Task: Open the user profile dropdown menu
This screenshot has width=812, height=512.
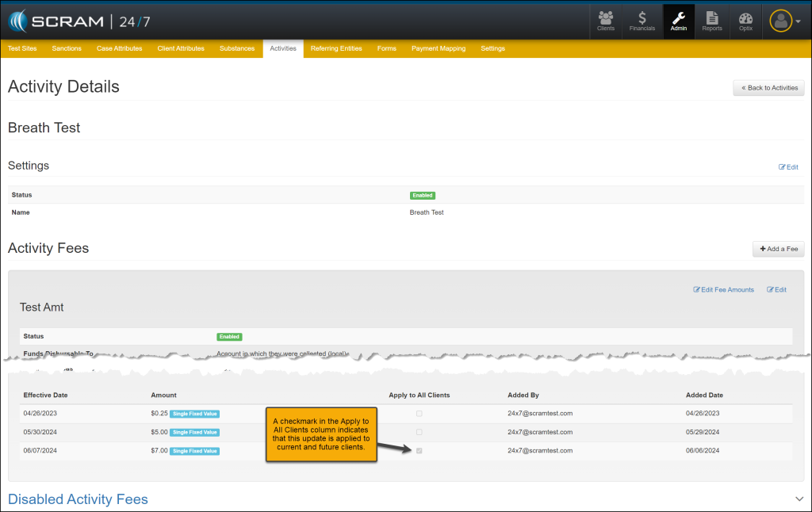Action: point(785,21)
